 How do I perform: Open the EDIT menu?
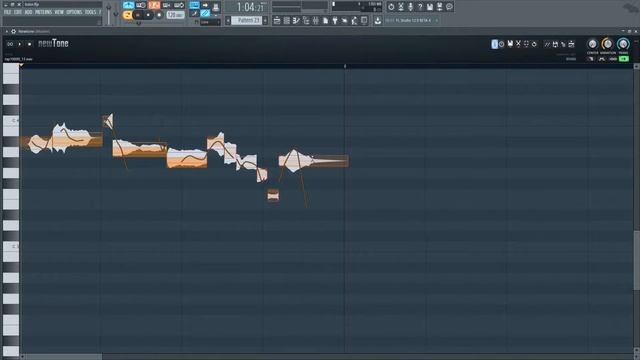[18, 12]
